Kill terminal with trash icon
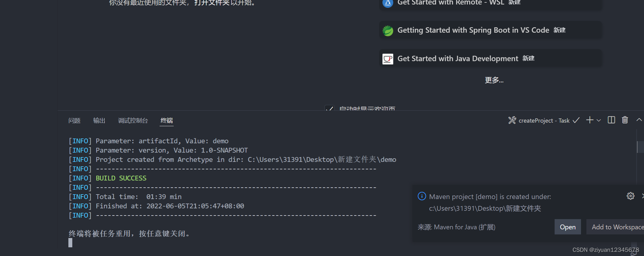The width and height of the screenshot is (644, 256). (625, 120)
